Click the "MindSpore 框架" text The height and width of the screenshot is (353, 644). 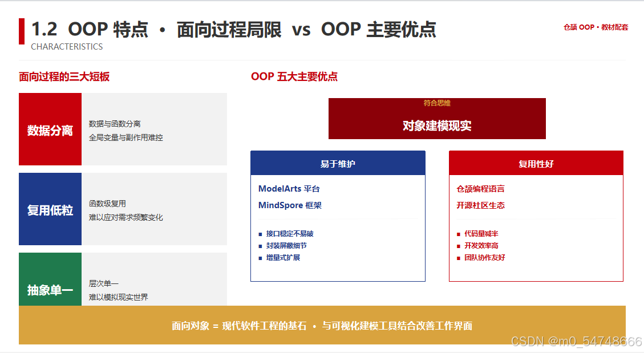pyautogui.click(x=290, y=205)
